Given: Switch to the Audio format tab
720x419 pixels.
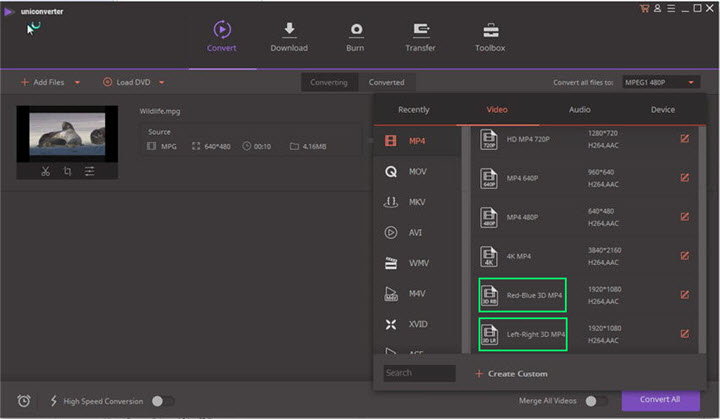Looking at the screenshot, I should click(x=579, y=109).
